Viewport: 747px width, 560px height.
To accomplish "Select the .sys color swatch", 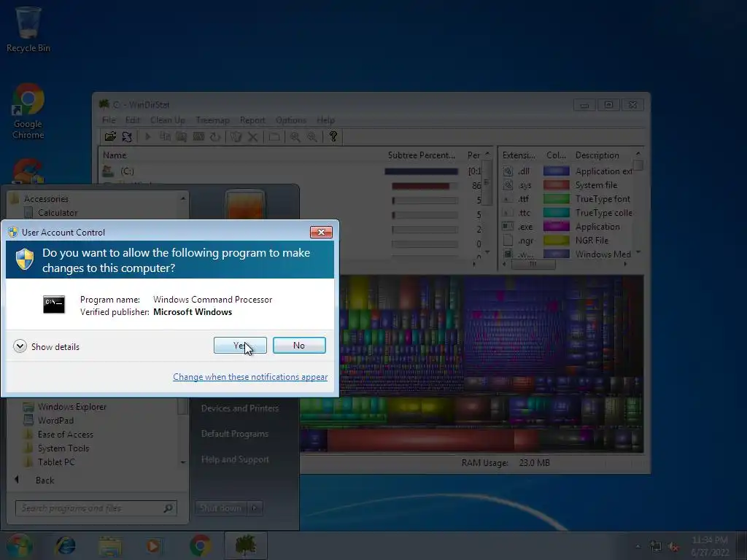I will tap(557, 184).
